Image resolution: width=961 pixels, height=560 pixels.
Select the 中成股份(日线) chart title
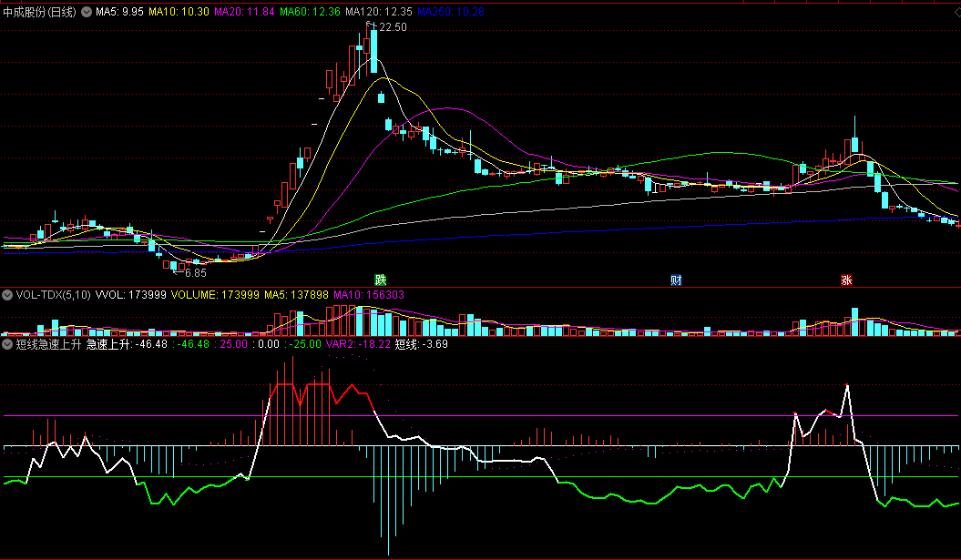click(x=40, y=12)
